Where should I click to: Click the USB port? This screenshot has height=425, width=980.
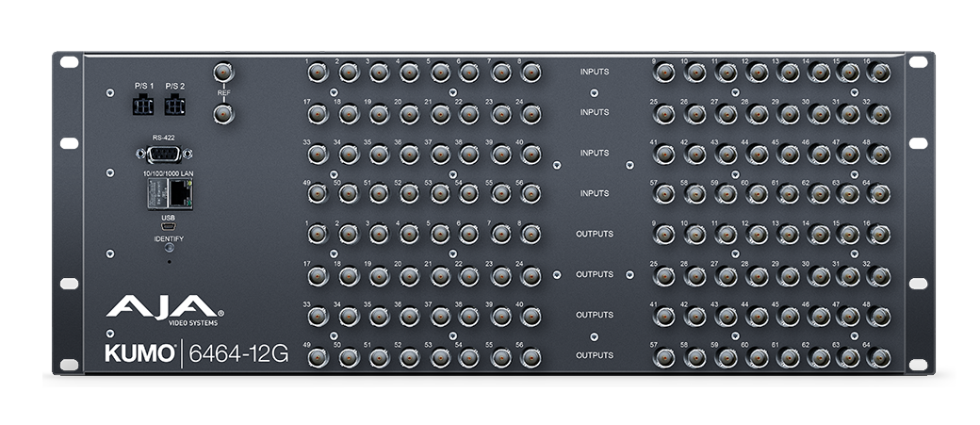pos(168,226)
